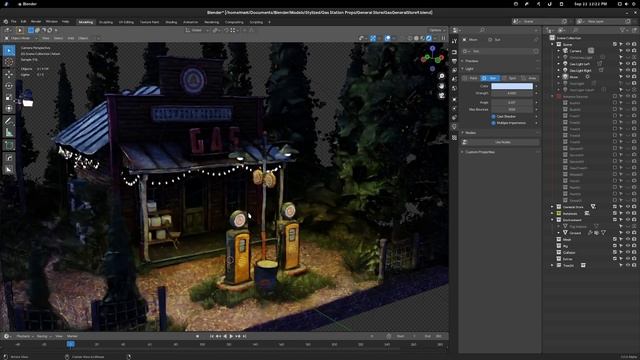
Task: Click the XYZ orientation navigation gizmo
Action: coord(432,58)
